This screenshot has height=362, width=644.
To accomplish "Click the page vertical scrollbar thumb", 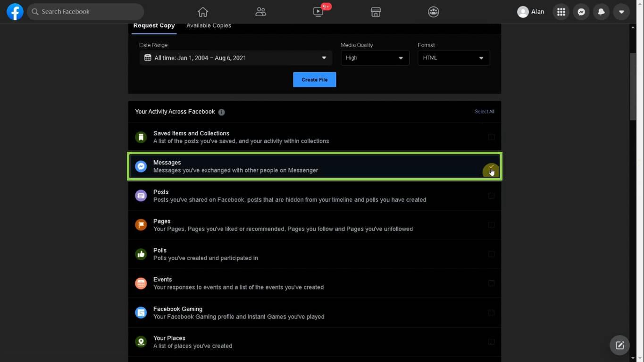I will [633, 87].
